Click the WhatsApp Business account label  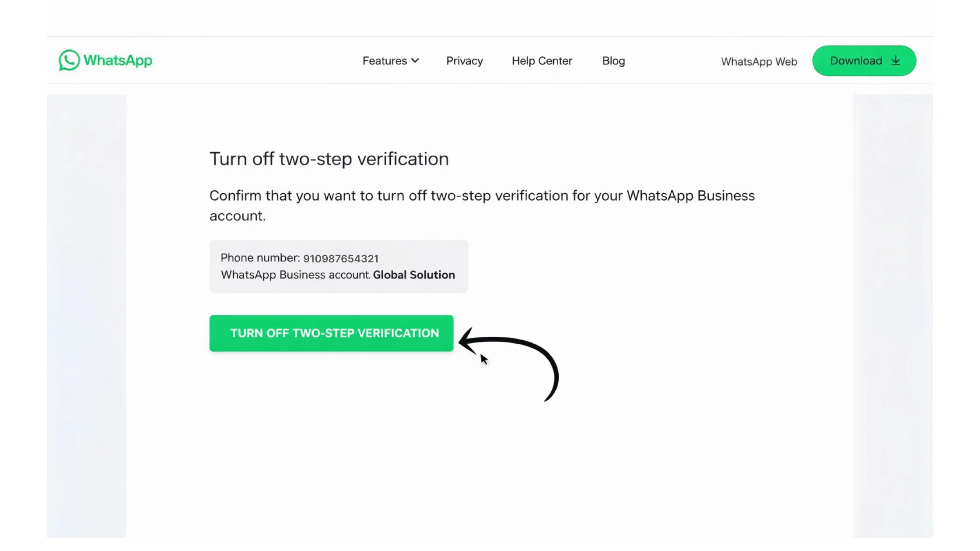[295, 275]
